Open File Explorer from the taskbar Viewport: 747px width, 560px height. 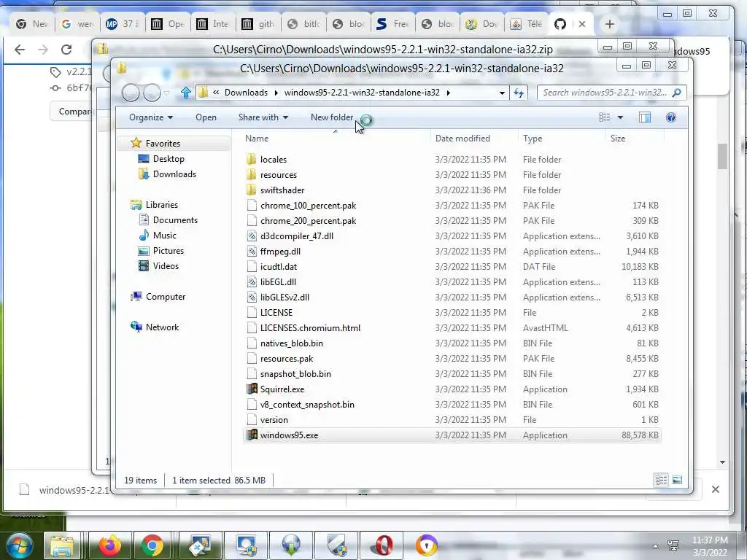point(62,545)
